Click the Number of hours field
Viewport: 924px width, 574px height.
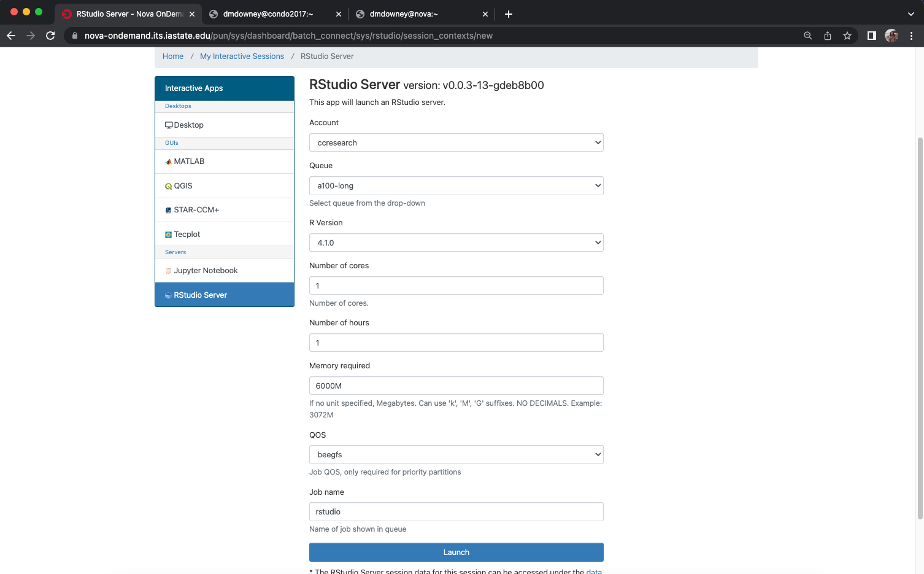[x=456, y=343]
